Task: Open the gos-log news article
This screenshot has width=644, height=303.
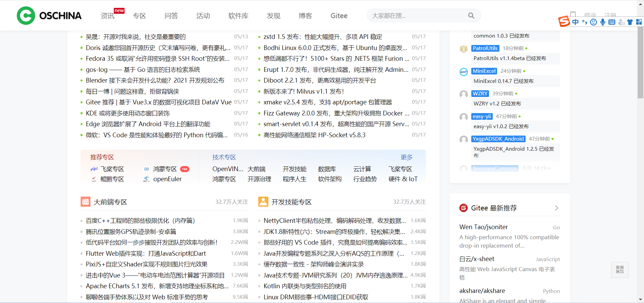Action: point(143,70)
